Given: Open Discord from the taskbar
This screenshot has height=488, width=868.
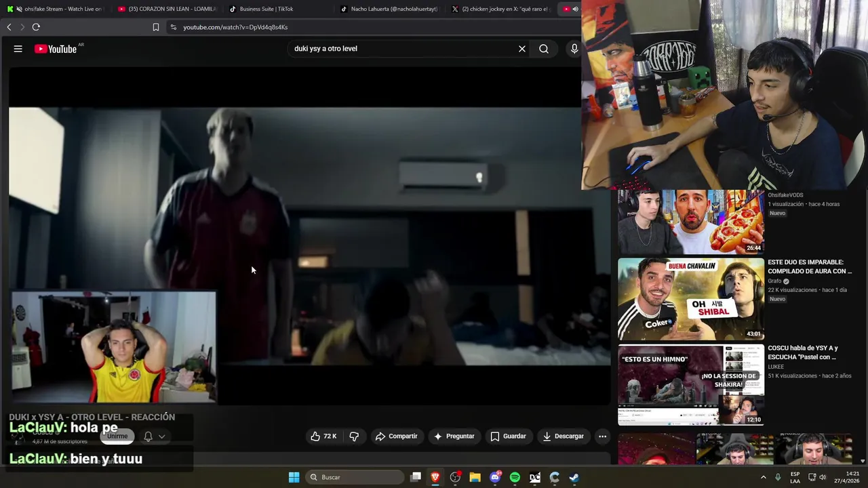Looking at the screenshot, I should coord(495,477).
